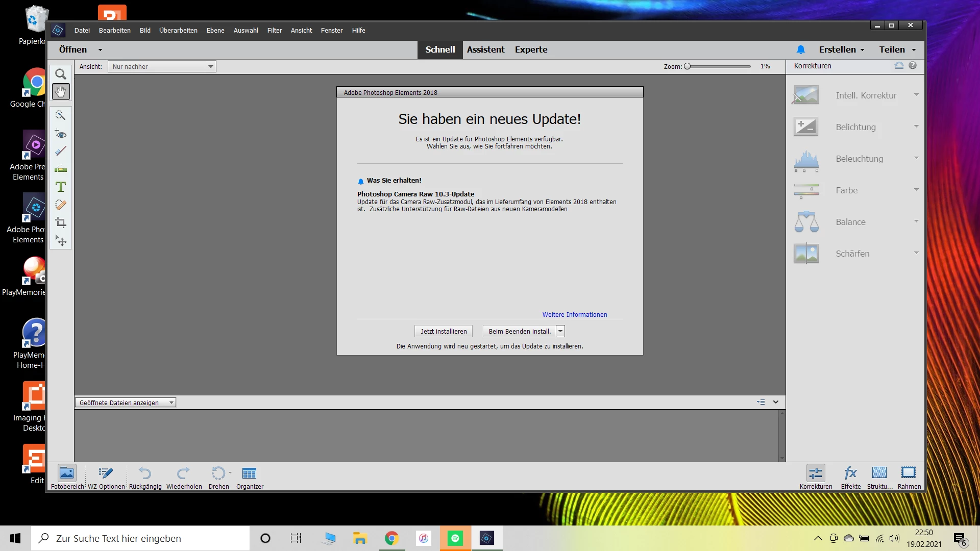Screen dimensions: 980x551
Task: Open the Strukturen textures panel
Action: point(879,478)
